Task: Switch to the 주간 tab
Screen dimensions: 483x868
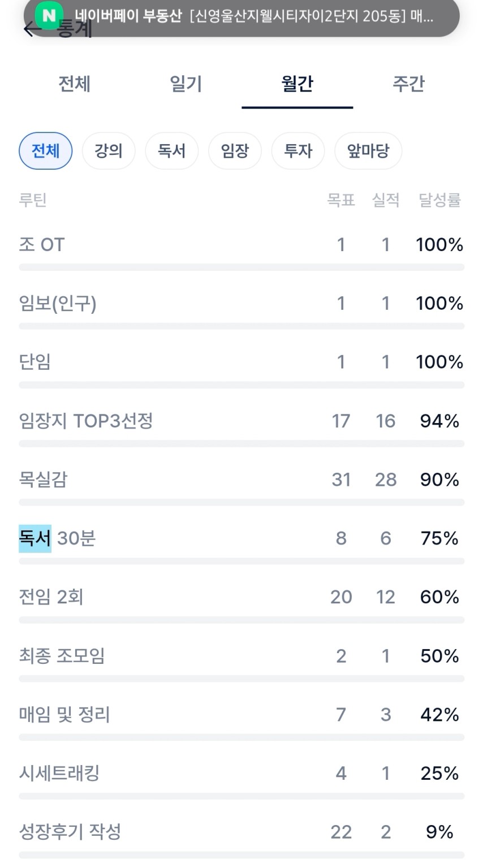Action: pos(408,84)
